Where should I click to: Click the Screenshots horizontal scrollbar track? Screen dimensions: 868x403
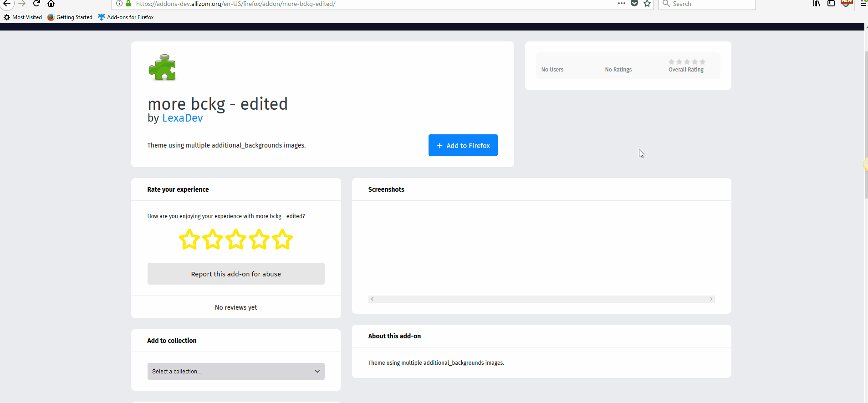(x=541, y=299)
